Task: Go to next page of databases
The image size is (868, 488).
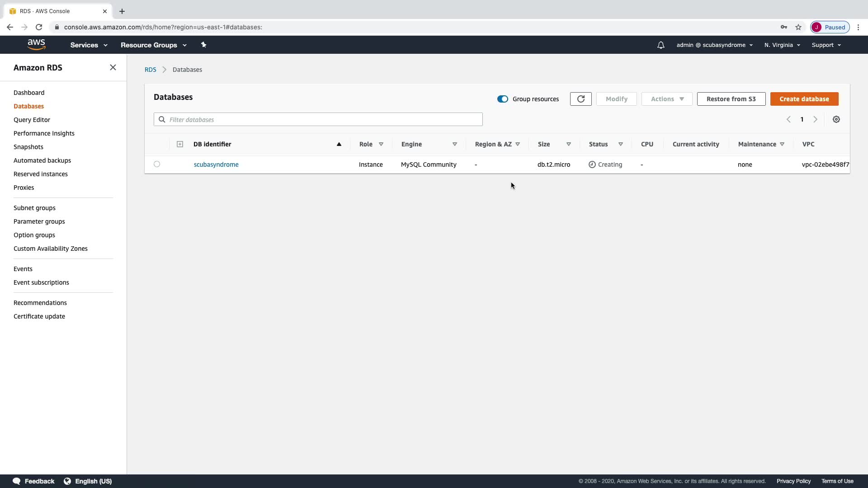Action: coord(815,119)
